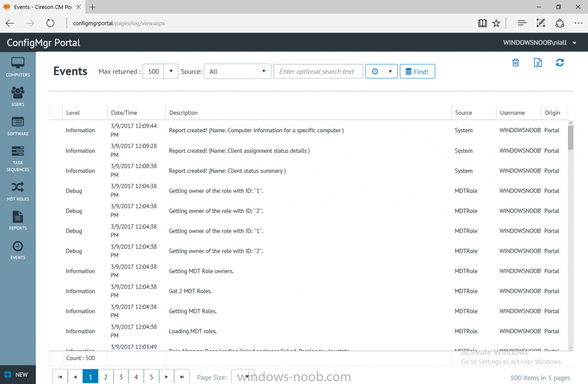Click the Find! button
588x384 pixels.
point(417,72)
